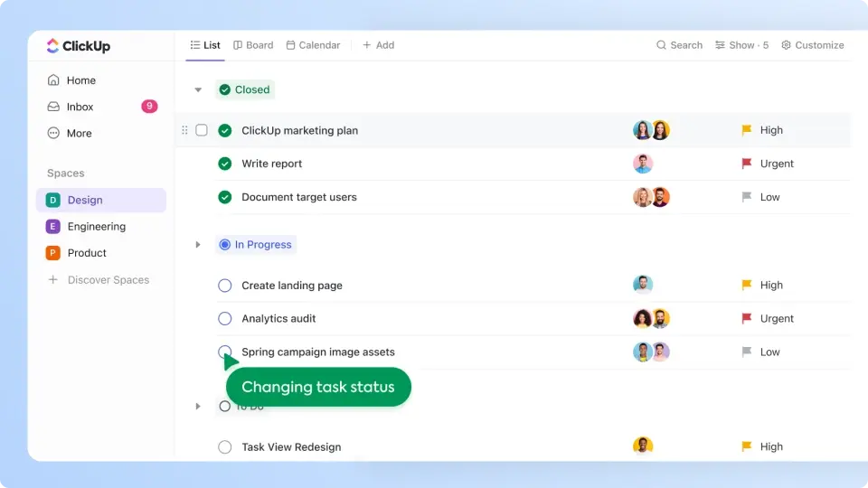Click the yellow High flag on Task View Redesign
This screenshot has width=868, height=488.
point(747,446)
